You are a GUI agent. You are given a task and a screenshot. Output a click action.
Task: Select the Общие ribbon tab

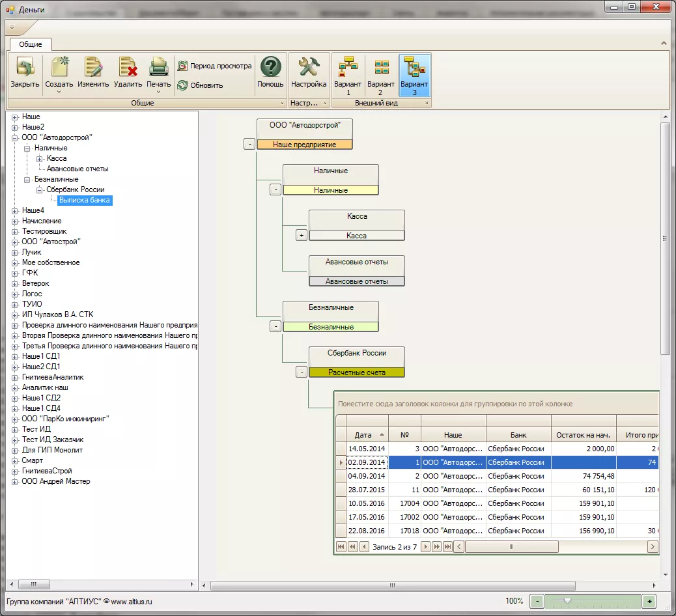31,44
